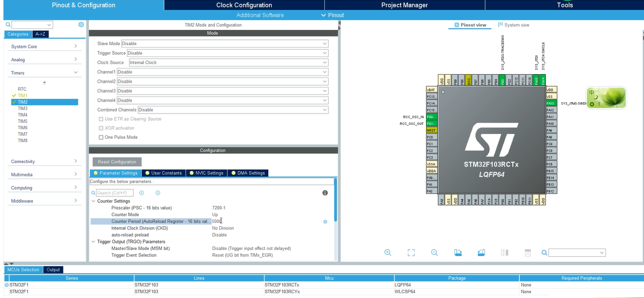Image resolution: width=644 pixels, height=298 pixels.
Task: Open the Tools tab
Action: point(565,5)
